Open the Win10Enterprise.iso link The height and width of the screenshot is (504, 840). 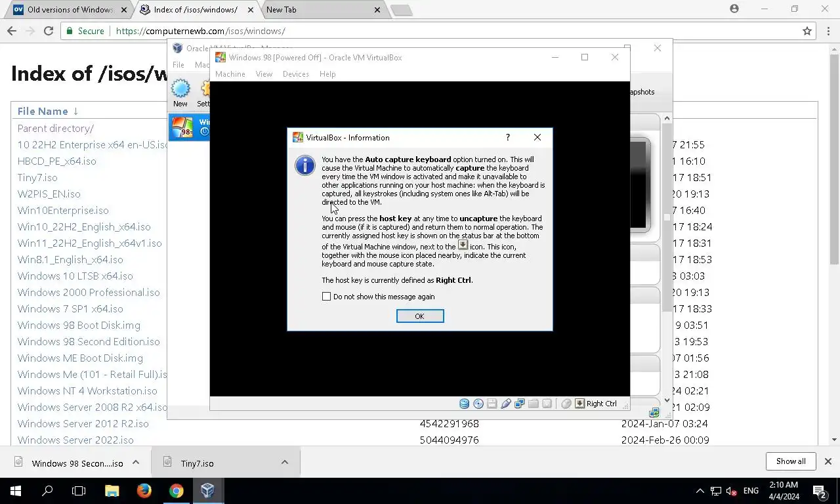63,210
